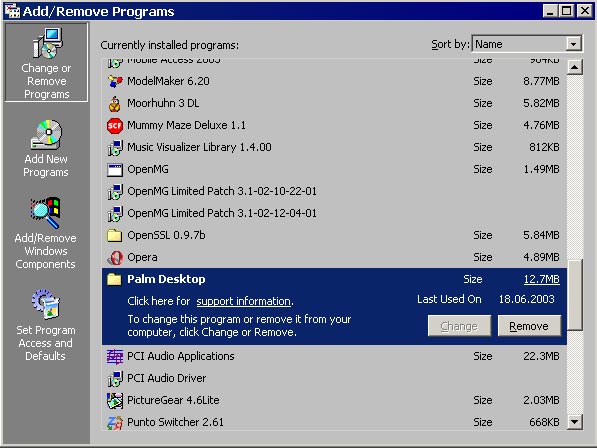
Task: Click the OpenSSL 0.9.7b folder icon
Action: [x=115, y=236]
